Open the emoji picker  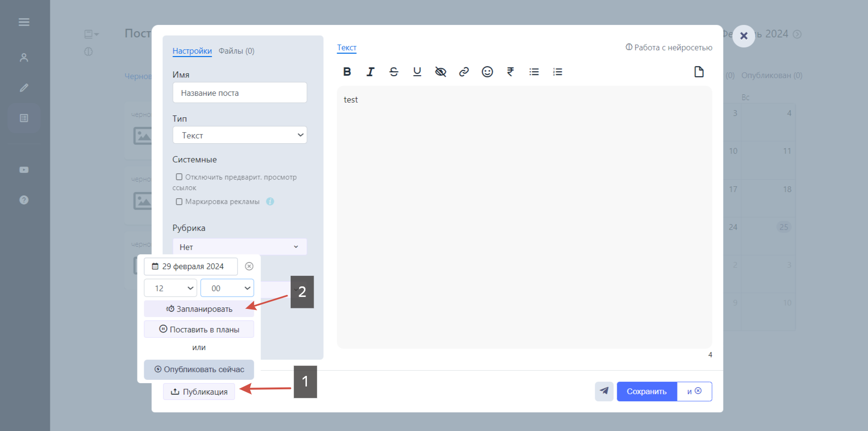coord(487,72)
